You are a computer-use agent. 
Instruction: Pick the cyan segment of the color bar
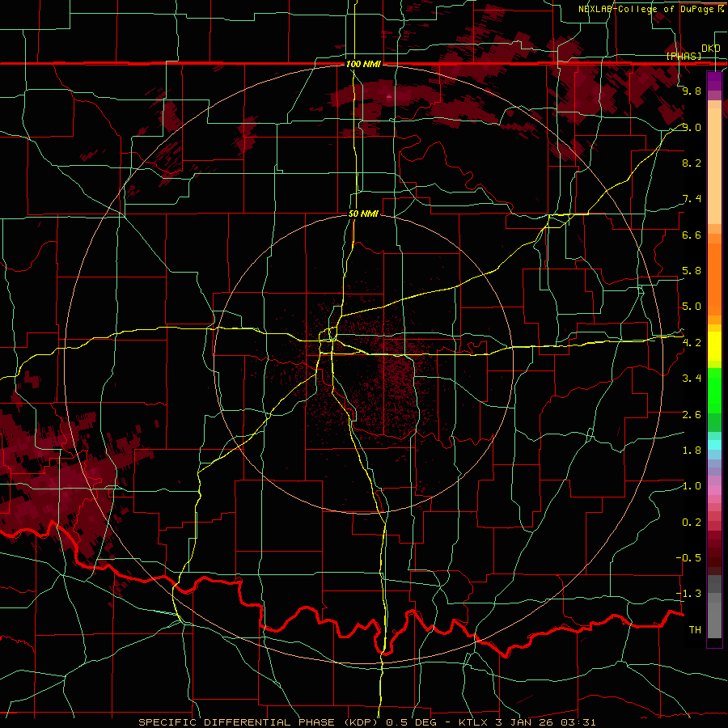[714, 444]
